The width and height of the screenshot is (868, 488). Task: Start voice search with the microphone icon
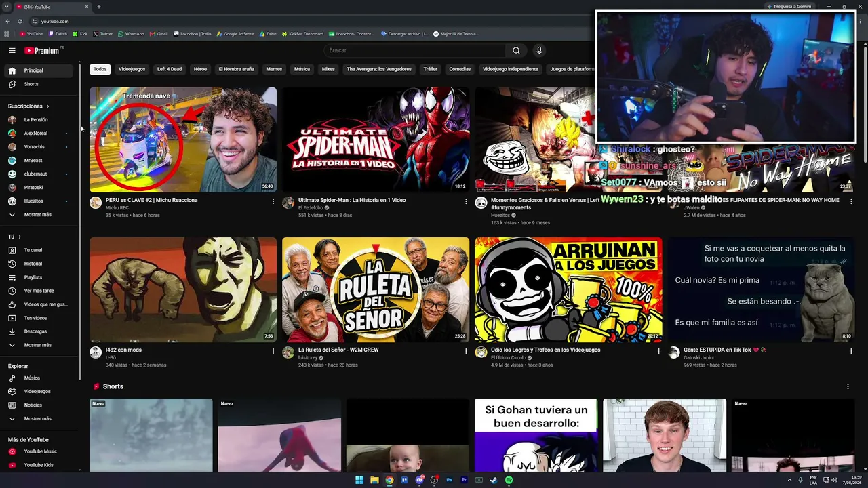[539, 50]
